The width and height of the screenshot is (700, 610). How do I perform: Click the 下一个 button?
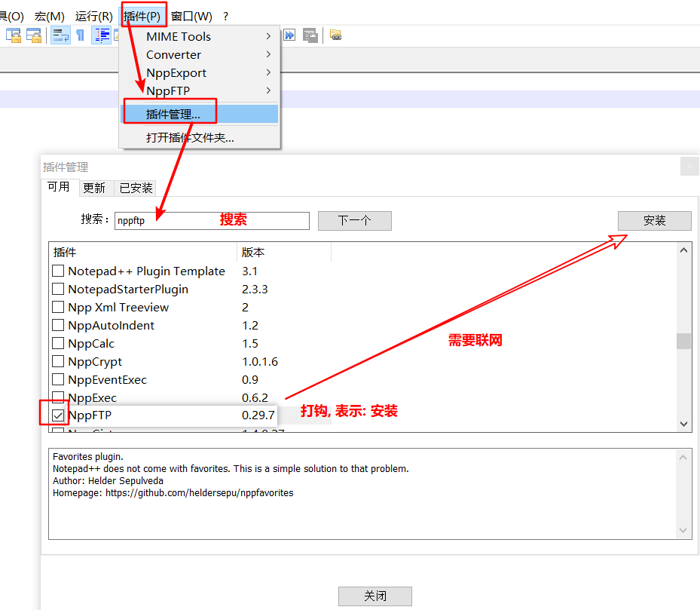coord(354,221)
